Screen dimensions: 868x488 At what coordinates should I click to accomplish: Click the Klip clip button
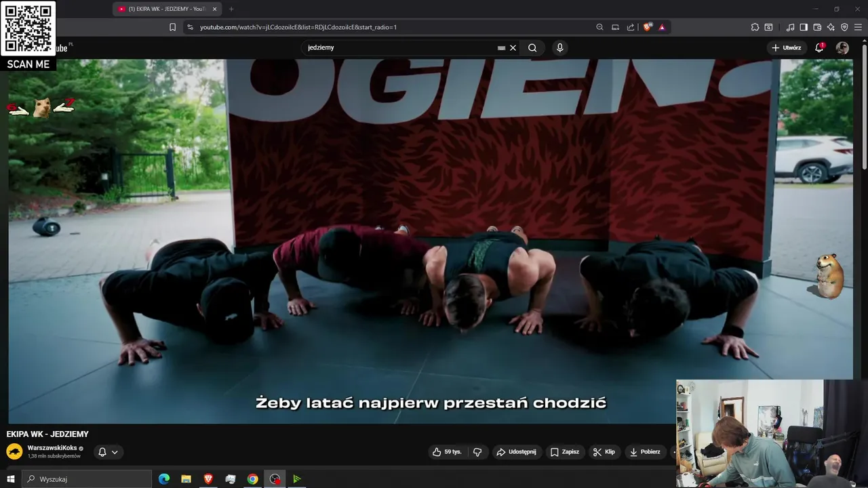[604, 452]
